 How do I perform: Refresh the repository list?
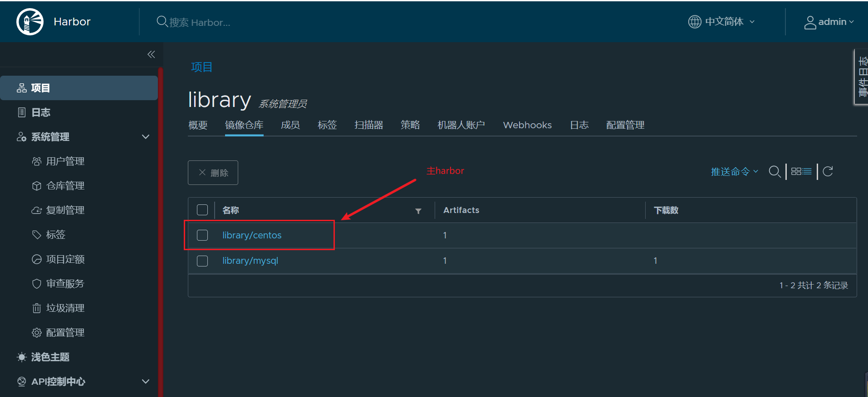click(x=828, y=171)
